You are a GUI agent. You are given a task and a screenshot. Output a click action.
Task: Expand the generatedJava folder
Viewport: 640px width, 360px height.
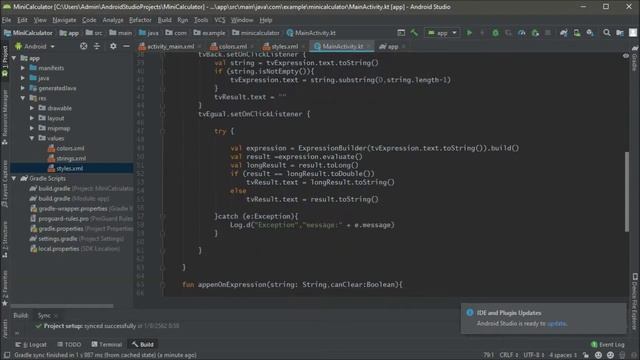(x=23, y=88)
